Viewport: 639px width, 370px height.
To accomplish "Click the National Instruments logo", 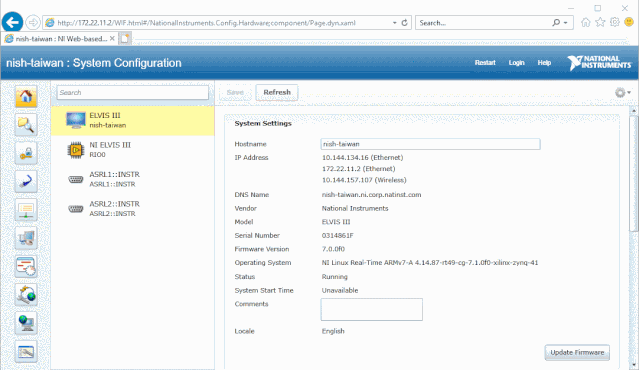I will click(x=599, y=63).
